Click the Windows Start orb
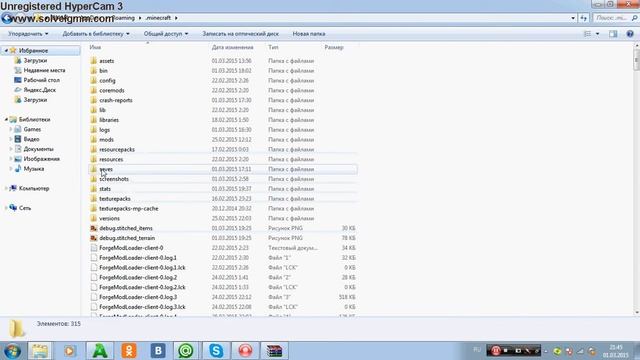Screen dimensions: 640x360 pyautogui.click(x=12, y=351)
